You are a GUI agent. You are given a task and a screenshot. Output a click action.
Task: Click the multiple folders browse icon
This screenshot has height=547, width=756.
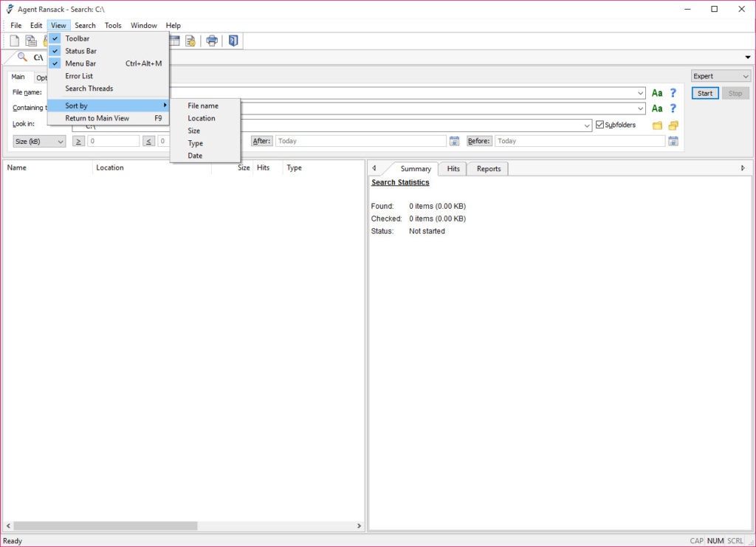(x=673, y=125)
